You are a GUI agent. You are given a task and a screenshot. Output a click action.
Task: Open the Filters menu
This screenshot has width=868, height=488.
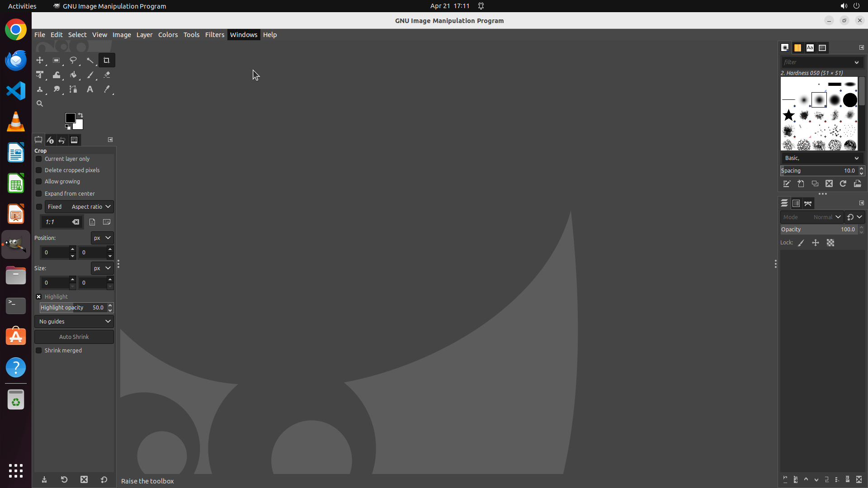(x=214, y=35)
